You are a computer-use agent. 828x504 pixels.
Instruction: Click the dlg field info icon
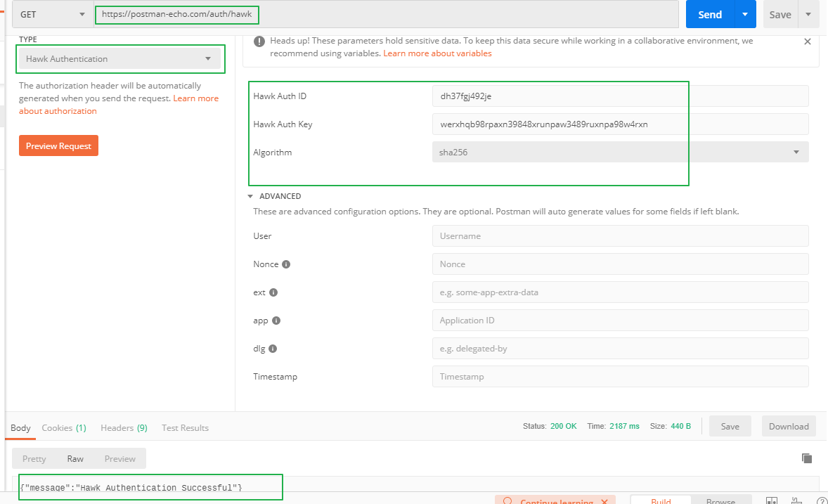point(273,349)
